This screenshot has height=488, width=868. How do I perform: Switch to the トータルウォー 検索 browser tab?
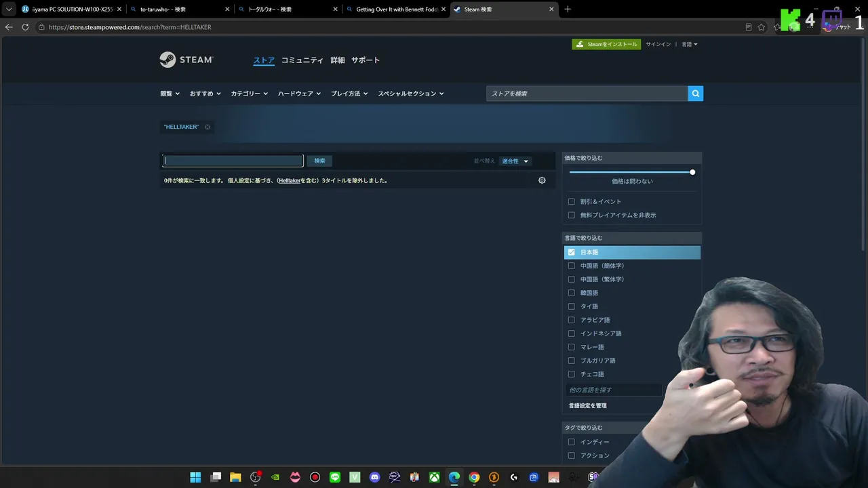click(x=288, y=9)
